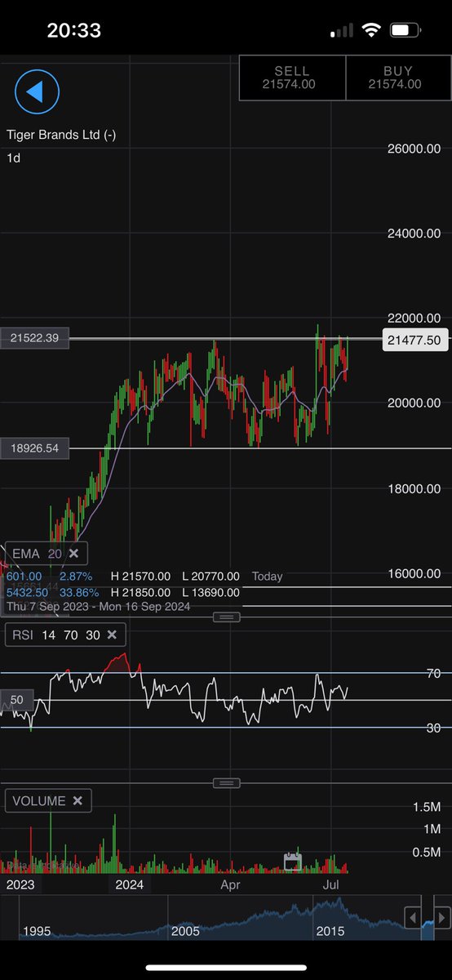Image resolution: width=452 pixels, height=980 pixels.
Task: Jump to 1995 in the navigator strip
Action: pyautogui.click(x=38, y=931)
